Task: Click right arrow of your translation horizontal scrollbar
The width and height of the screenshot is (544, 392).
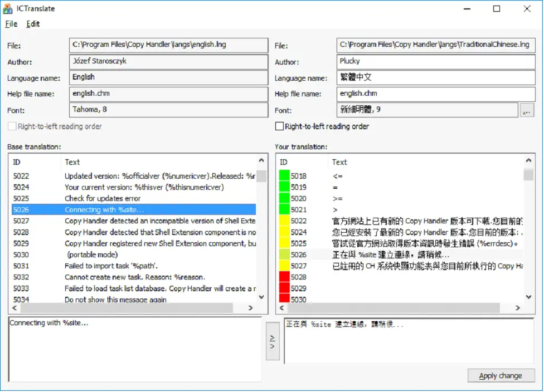Action: click(x=518, y=308)
